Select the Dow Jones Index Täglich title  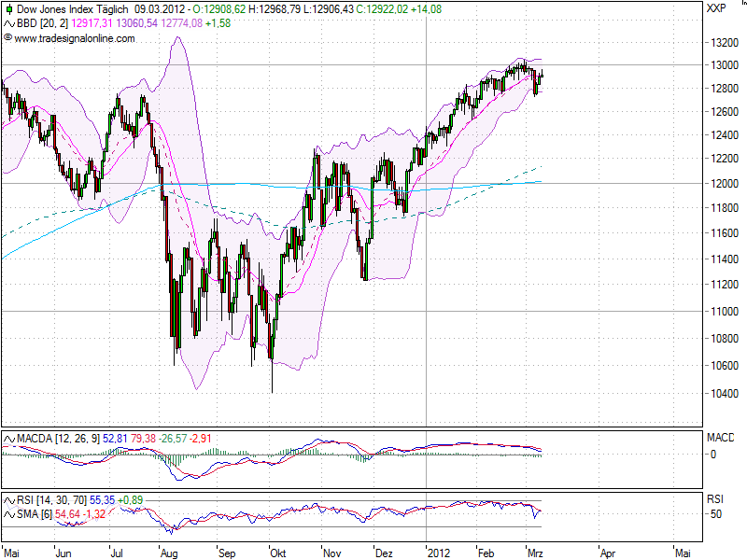pos(73,9)
